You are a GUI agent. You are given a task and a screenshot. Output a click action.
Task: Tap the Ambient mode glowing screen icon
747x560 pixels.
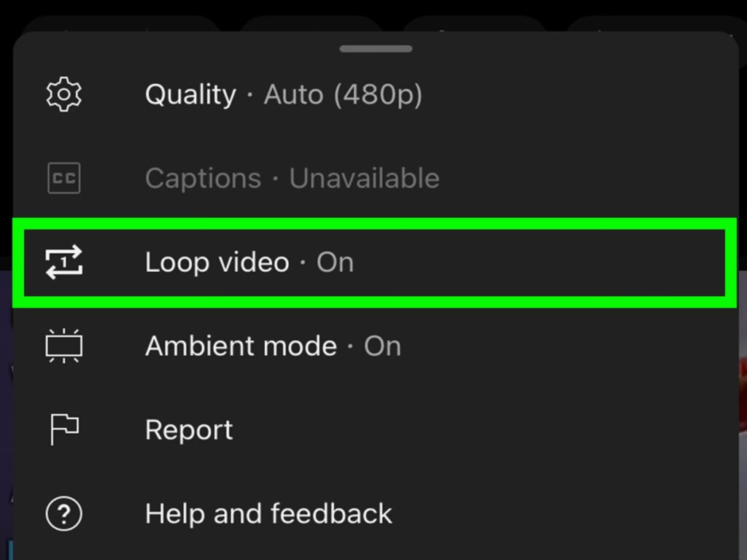(x=64, y=346)
